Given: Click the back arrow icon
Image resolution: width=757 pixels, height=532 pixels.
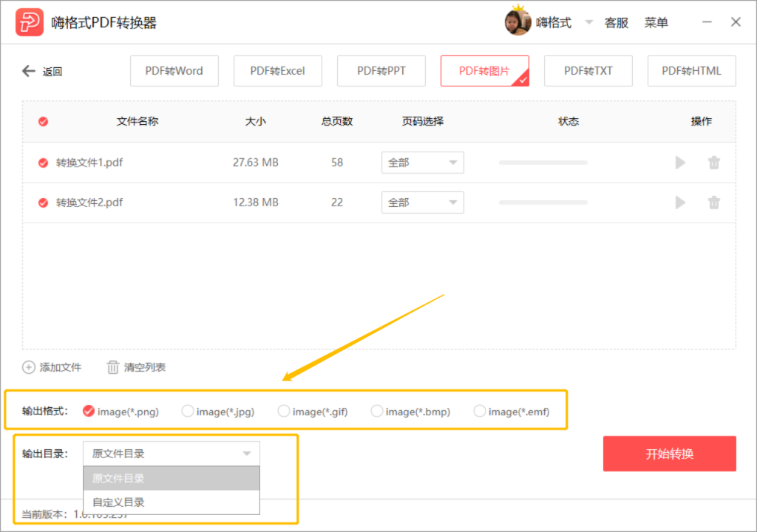Looking at the screenshot, I should coord(29,71).
